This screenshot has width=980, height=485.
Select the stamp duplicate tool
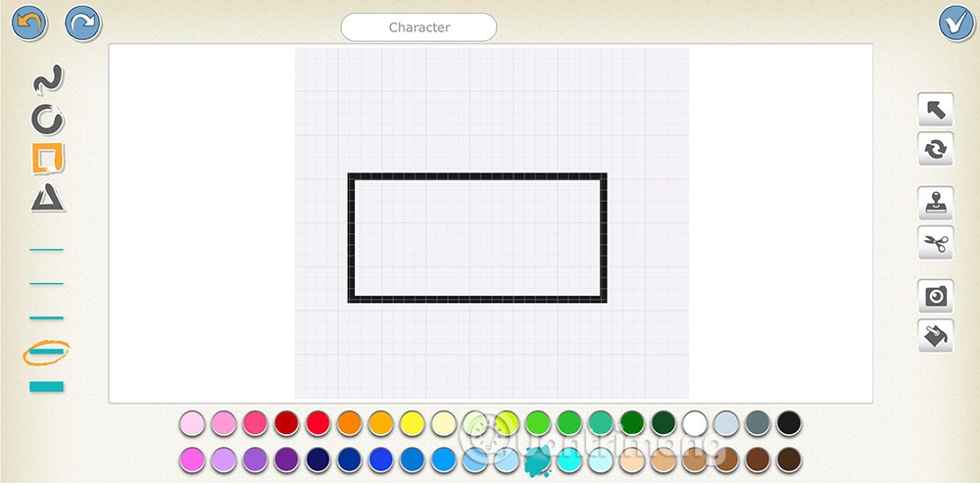pos(936,203)
